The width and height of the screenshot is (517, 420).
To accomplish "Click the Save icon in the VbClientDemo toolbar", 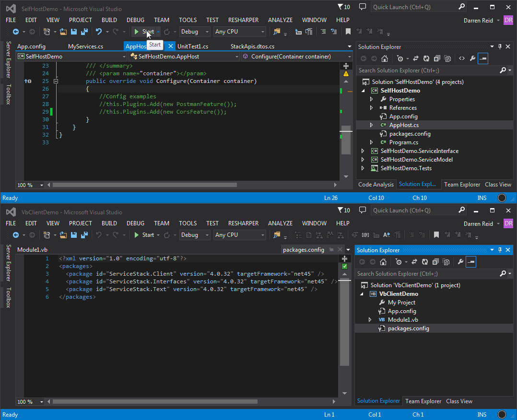I will pyautogui.click(x=73, y=234).
